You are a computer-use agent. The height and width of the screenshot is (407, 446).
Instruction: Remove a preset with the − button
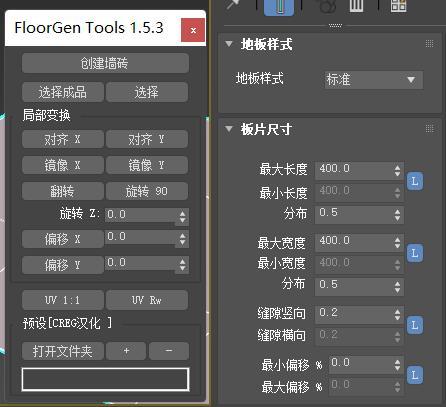pyautogui.click(x=169, y=351)
